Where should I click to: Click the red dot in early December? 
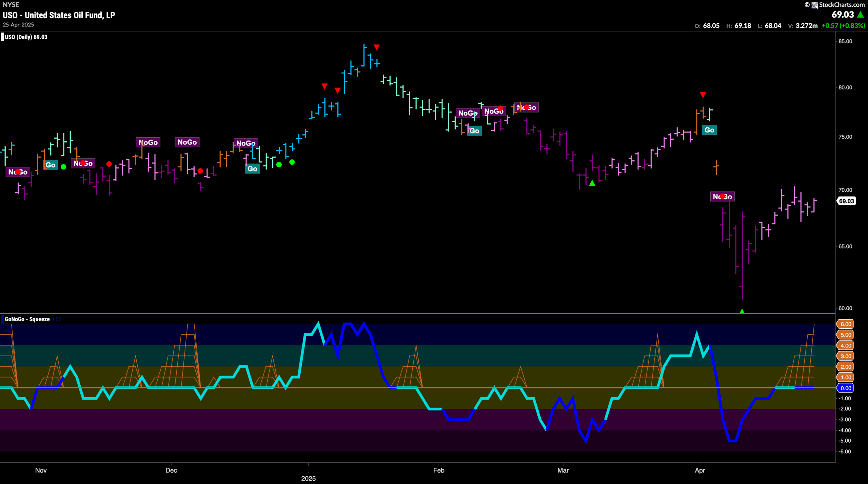coord(200,171)
